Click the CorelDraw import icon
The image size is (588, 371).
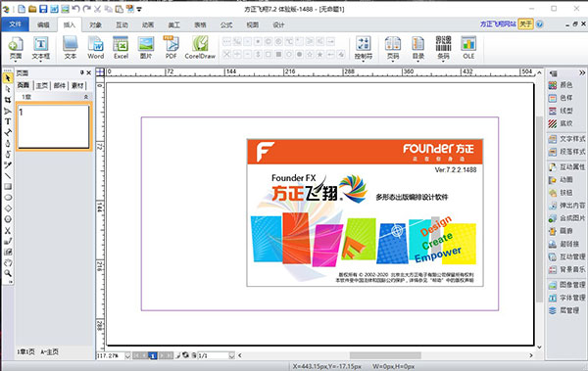[x=200, y=48]
